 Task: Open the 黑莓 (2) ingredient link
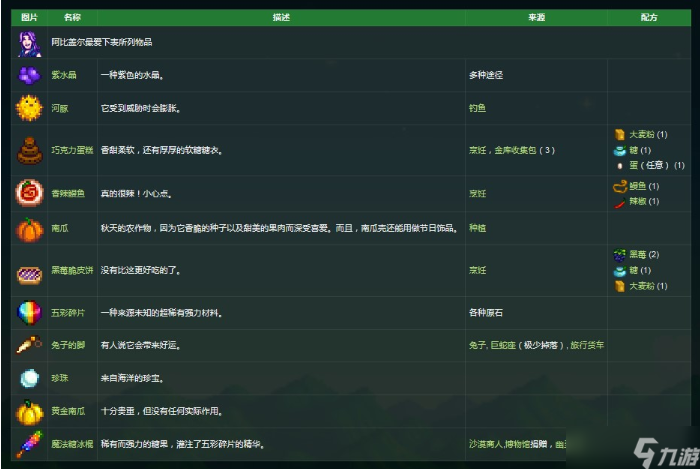pos(644,255)
